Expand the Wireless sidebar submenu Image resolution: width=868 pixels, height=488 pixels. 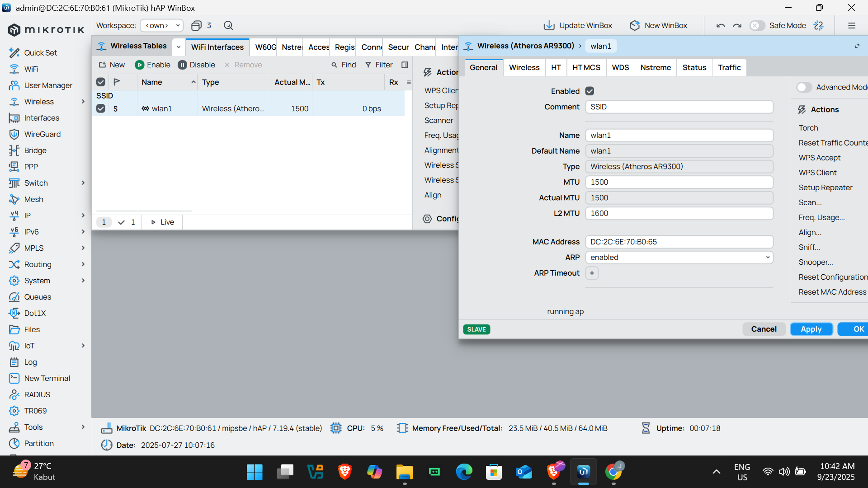(83, 101)
